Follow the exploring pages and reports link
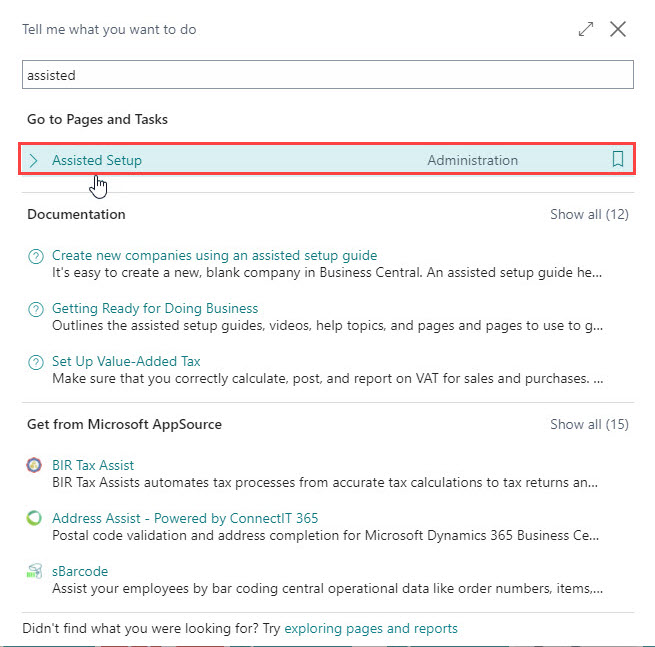Screen dimensions: 655x647 click(371, 628)
